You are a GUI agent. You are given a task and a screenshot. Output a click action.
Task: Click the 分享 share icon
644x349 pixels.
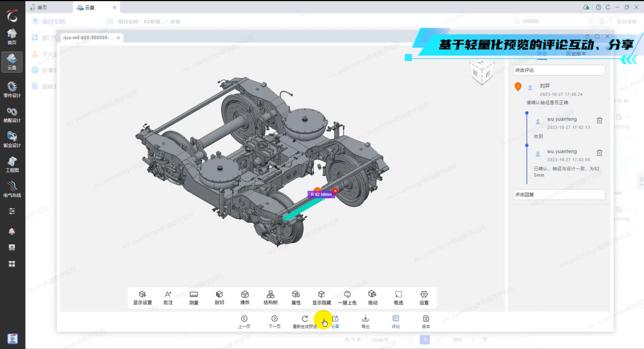335,322
